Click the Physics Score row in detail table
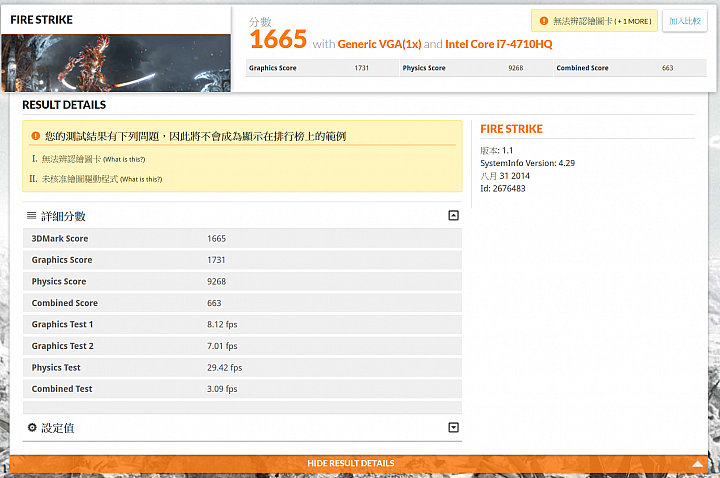This screenshot has width=720, height=478. 242,281
